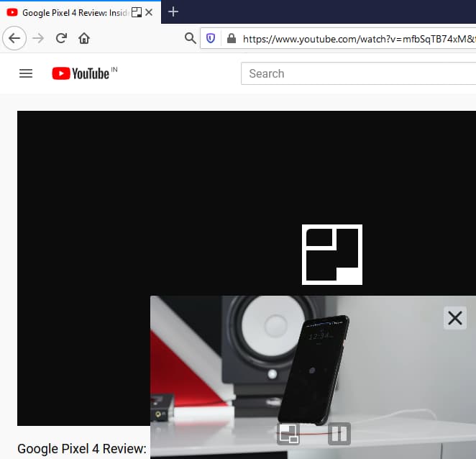Click the forward navigation arrow

pyautogui.click(x=38, y=38)
